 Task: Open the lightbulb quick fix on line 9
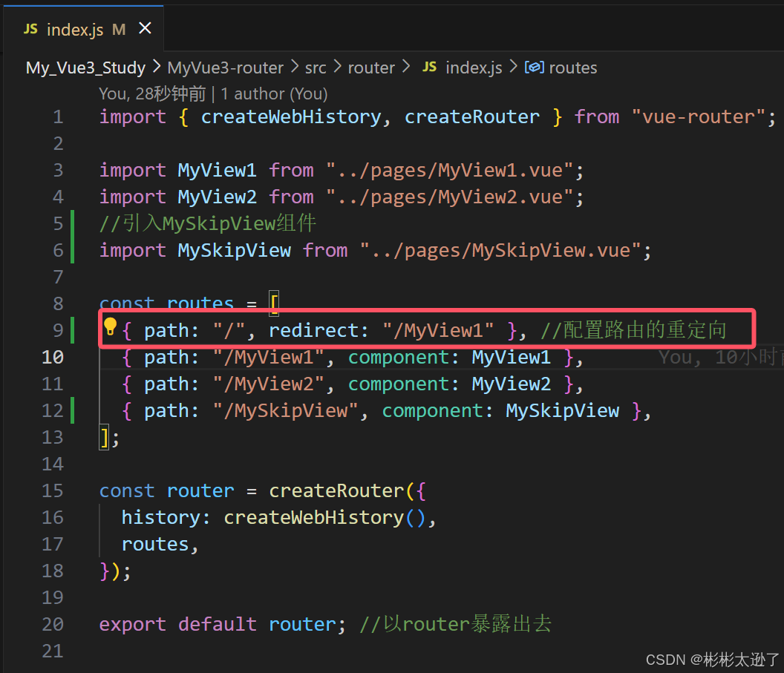pyautogui.click(x=110, y=326)
